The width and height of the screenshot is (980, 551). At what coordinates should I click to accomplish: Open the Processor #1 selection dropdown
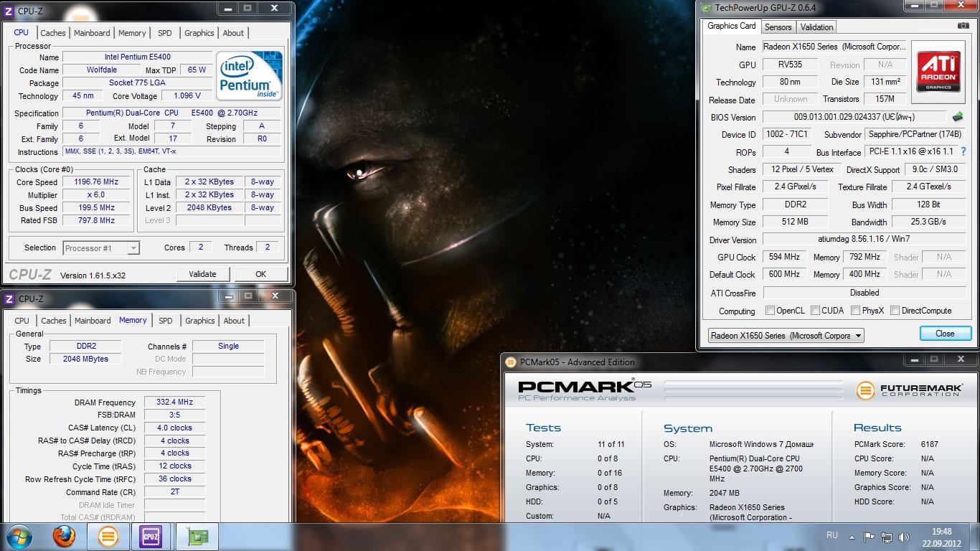coord(101,248)
